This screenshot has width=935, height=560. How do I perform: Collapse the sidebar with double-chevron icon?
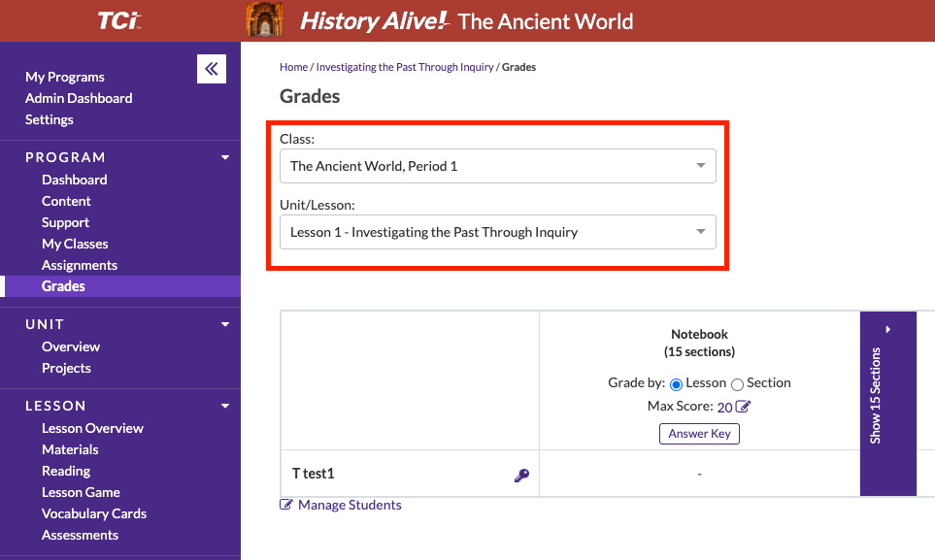click(x=212, y=69)
